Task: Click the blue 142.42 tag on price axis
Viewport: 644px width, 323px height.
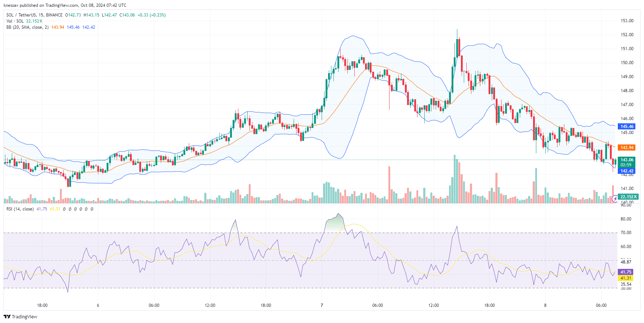Action: pos(627,171)
